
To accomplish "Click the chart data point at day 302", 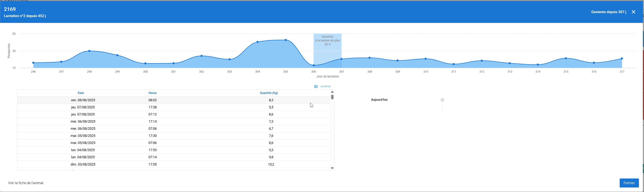I will click(202, 56).
